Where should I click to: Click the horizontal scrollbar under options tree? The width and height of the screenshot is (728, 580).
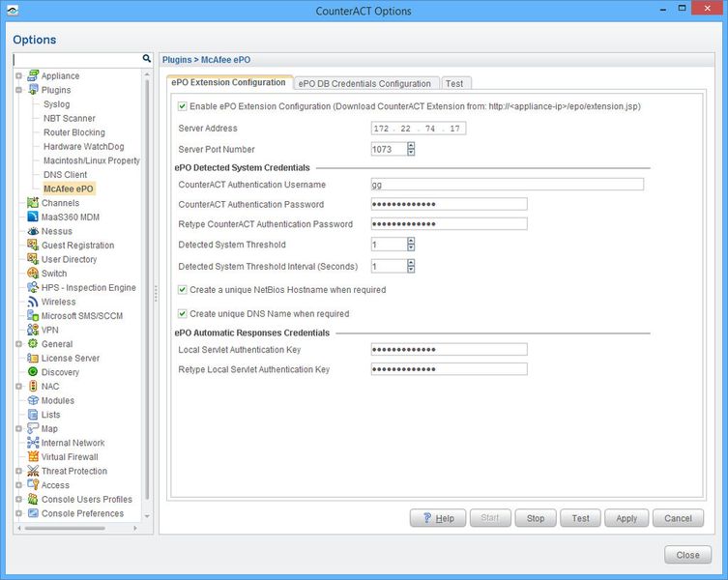(x=65, y=528)
